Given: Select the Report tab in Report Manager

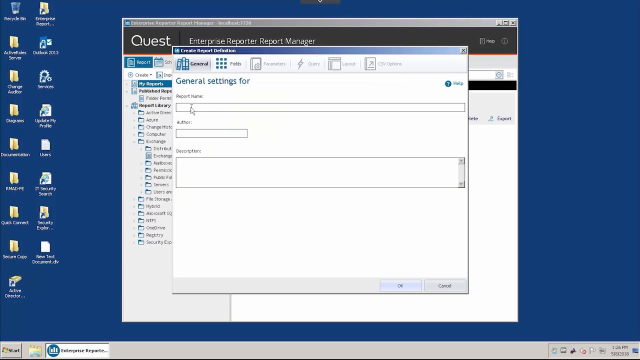Looking at the screenshot, I should tap(139, 62).
